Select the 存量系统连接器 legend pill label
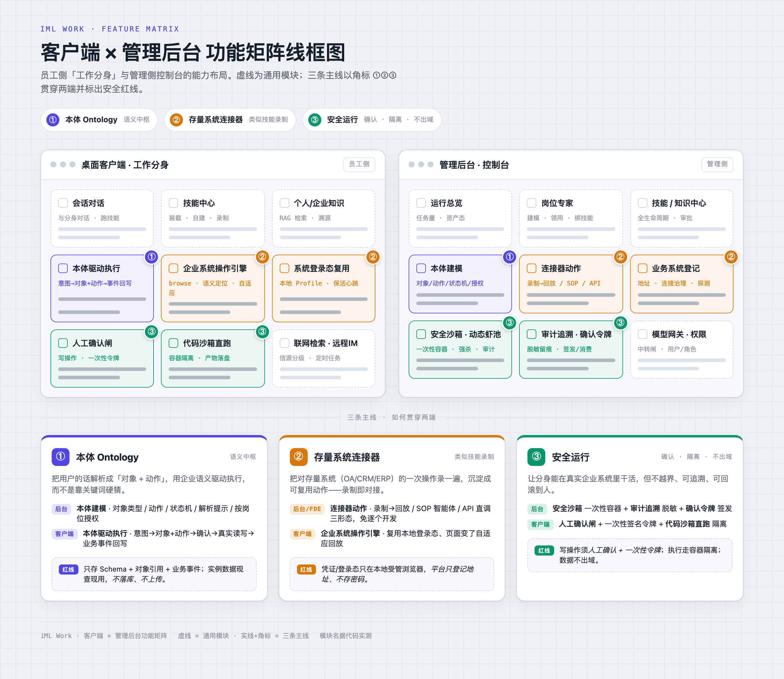 [216, 120]
